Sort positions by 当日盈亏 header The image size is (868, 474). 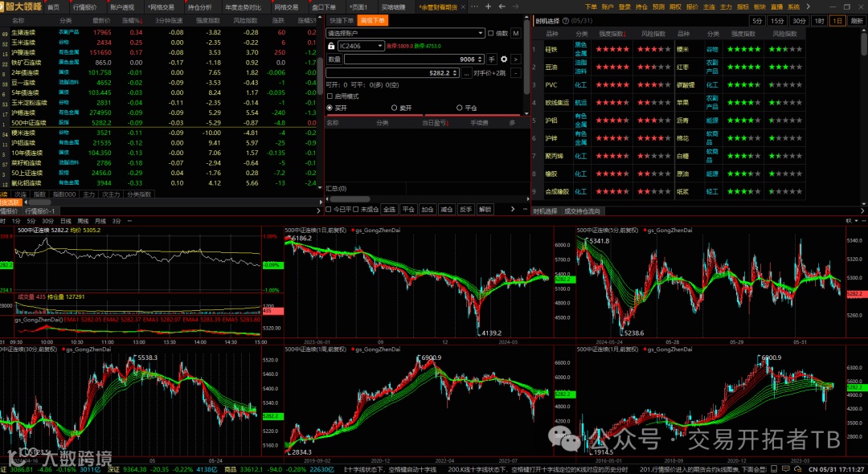point(435,123)
